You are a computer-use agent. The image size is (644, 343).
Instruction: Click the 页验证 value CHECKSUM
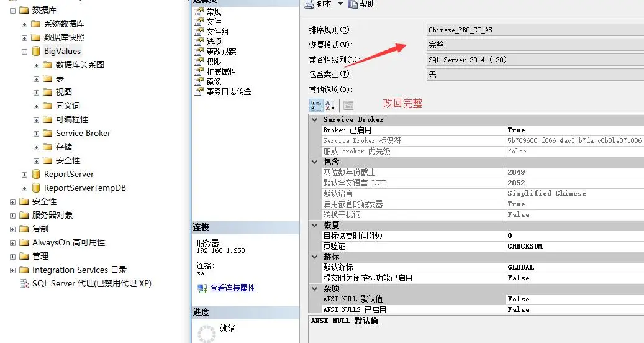[525, 246]
